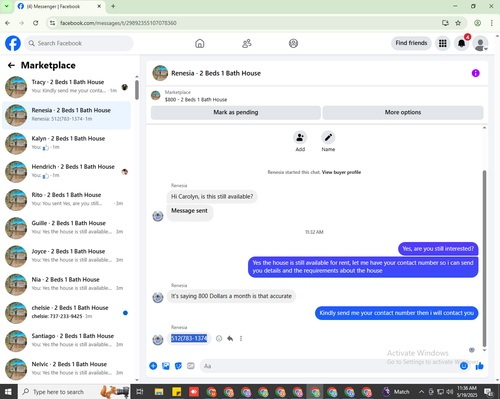500x399 pixels.
Task: Open the emoji picker in message field
Action: click(464, 366)
